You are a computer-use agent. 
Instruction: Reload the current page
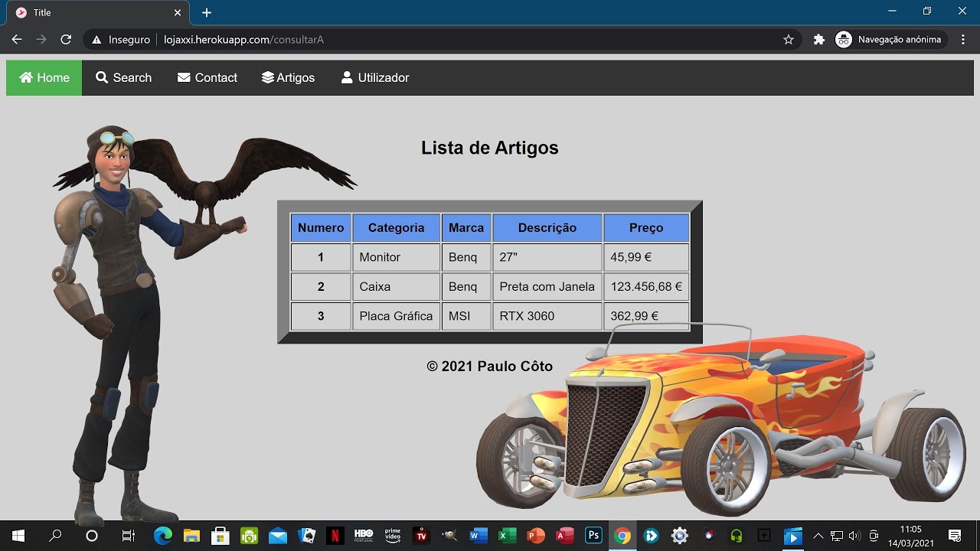pos(66,39)
